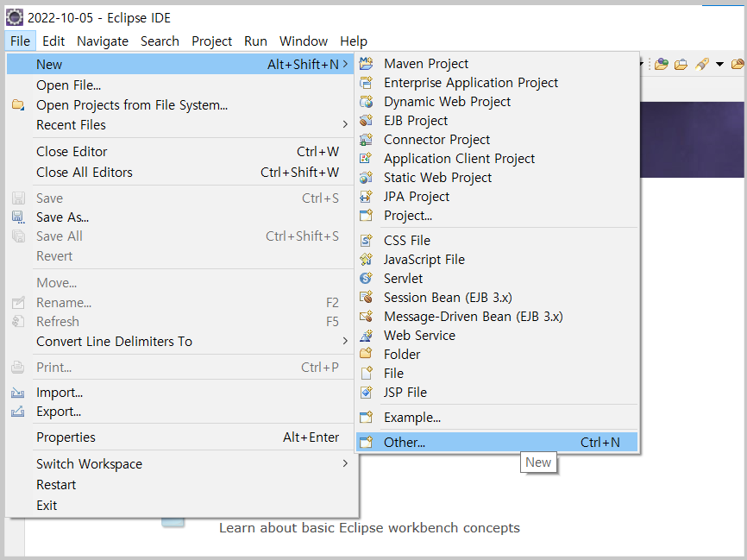This screenshot has height=560, width=747.
Task: Click the Import icon in File menu
Action: [18, 393]
